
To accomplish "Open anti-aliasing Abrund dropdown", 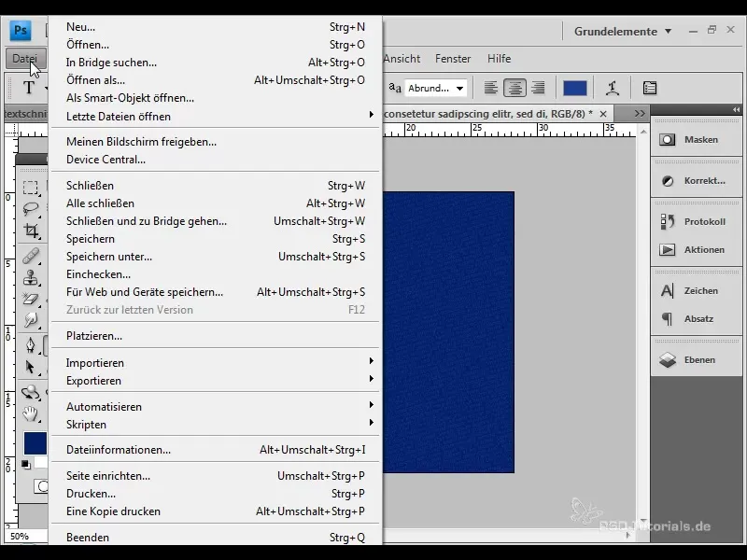I will 435,88.
